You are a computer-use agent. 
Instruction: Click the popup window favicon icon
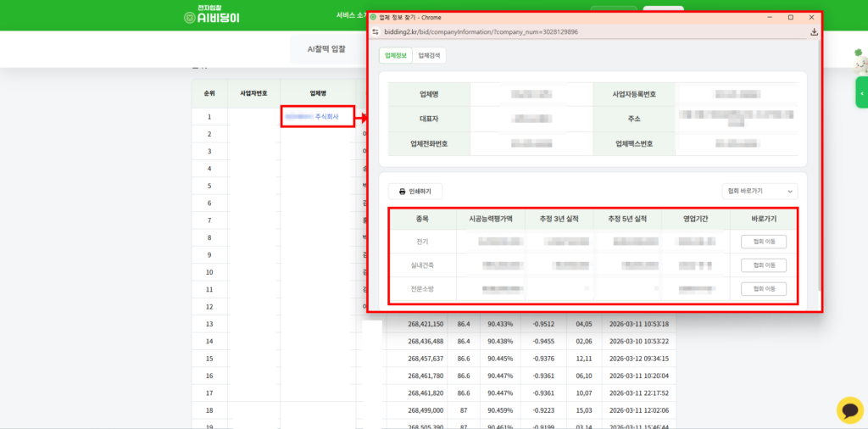tap(374, 17)
